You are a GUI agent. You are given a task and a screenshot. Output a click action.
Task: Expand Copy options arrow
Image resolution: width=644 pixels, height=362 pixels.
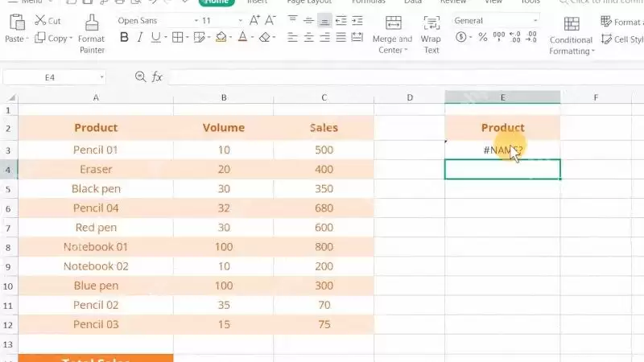[x=71, y=38]
